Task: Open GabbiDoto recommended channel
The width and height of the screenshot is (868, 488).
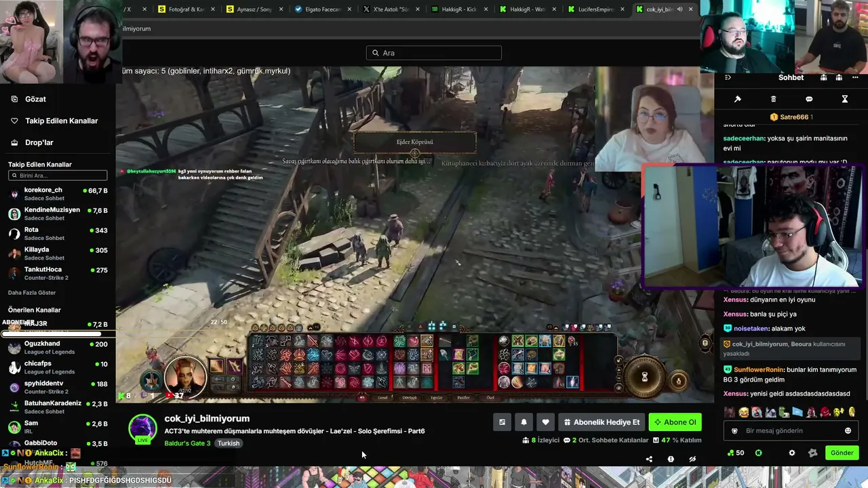Action: point(58,447)
